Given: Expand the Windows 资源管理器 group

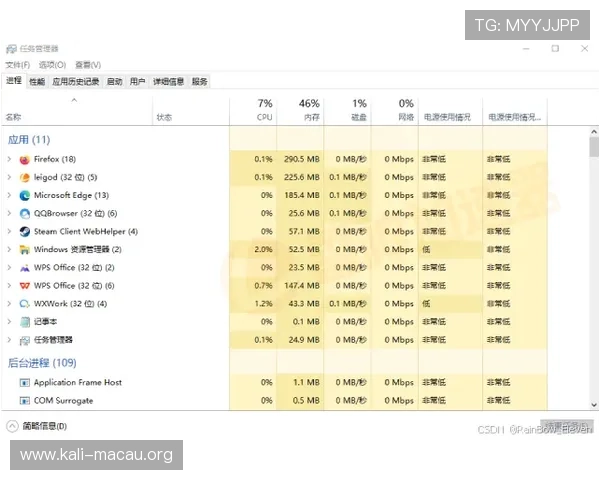Looking at the screenshot, I should tap(9, 250).
